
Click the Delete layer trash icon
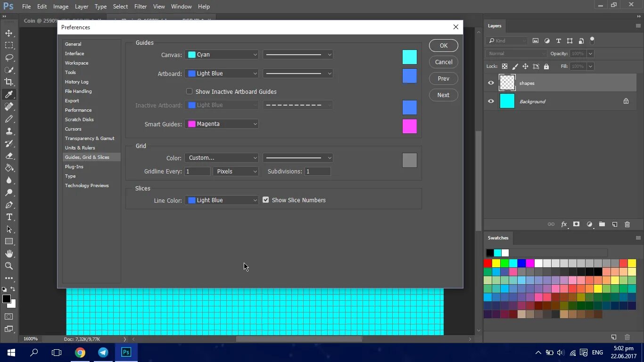click(627, 224)
